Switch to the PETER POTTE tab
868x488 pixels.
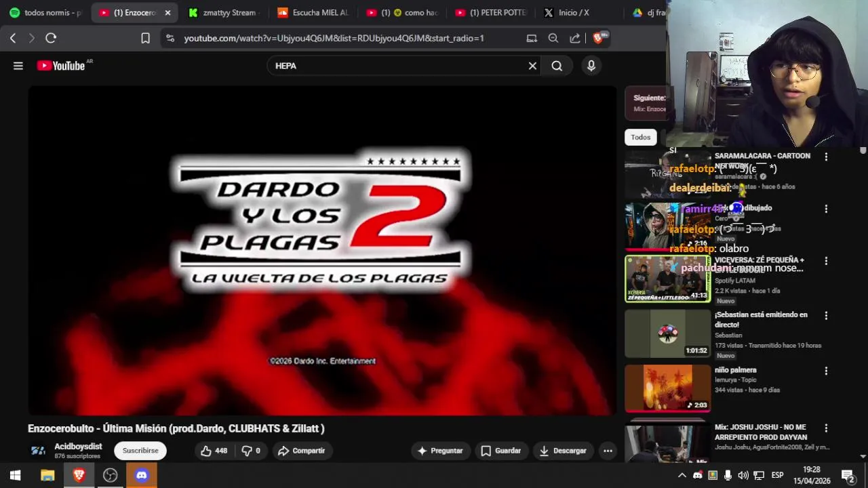click(491, 12)
